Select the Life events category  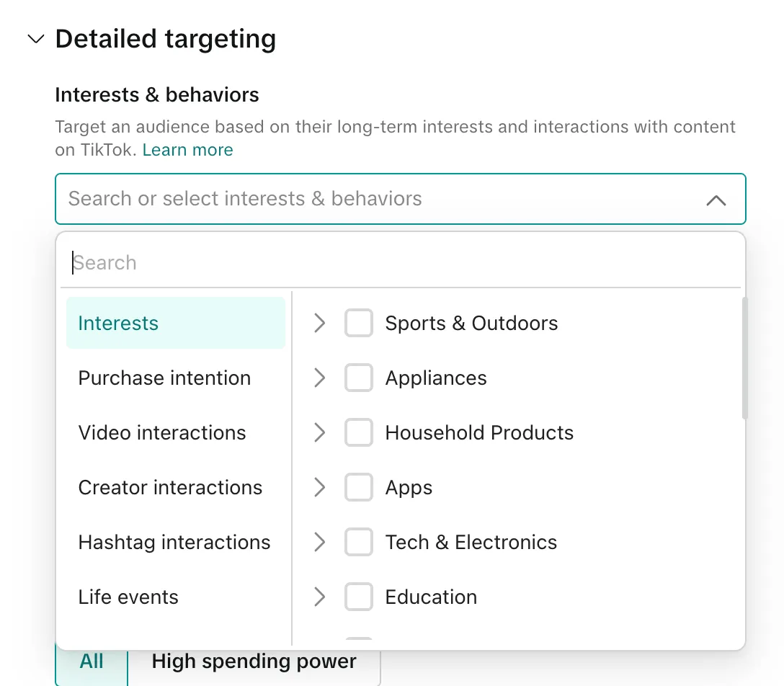pos(176,597)
